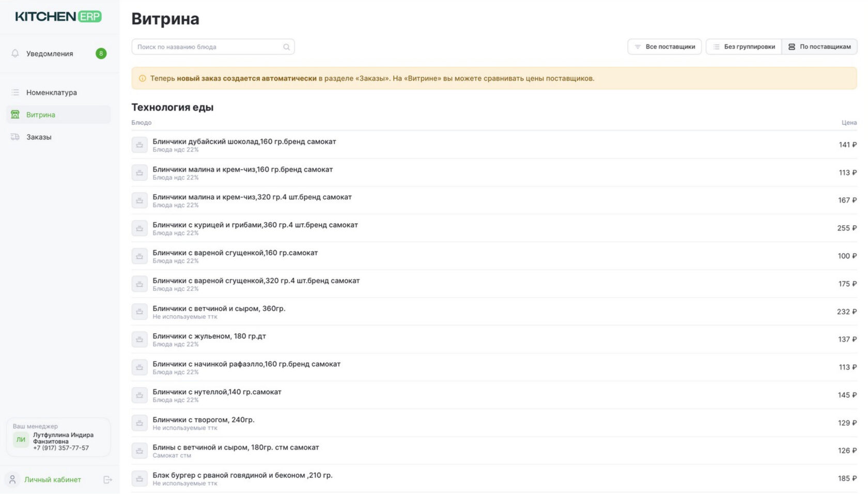Click dish icon for Блинчики с курицей и грибами
Viewport: 868px width, 494px height.
139,228
